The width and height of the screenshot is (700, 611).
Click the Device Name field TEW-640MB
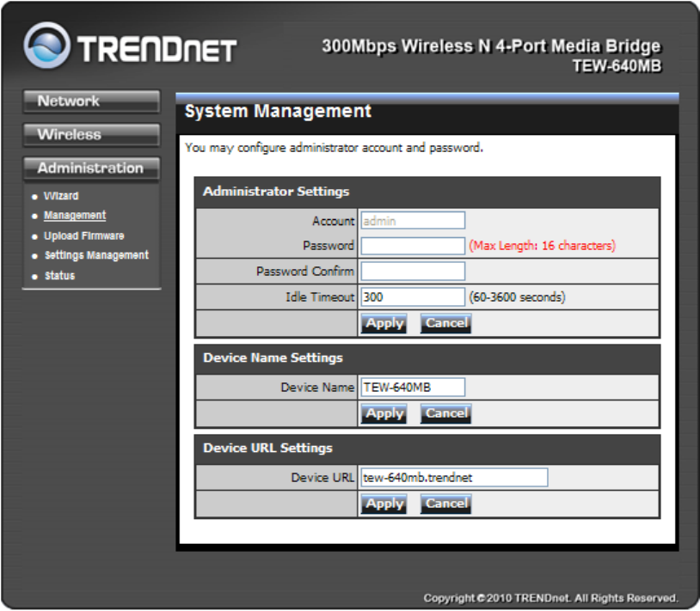(x=413, y=387)
